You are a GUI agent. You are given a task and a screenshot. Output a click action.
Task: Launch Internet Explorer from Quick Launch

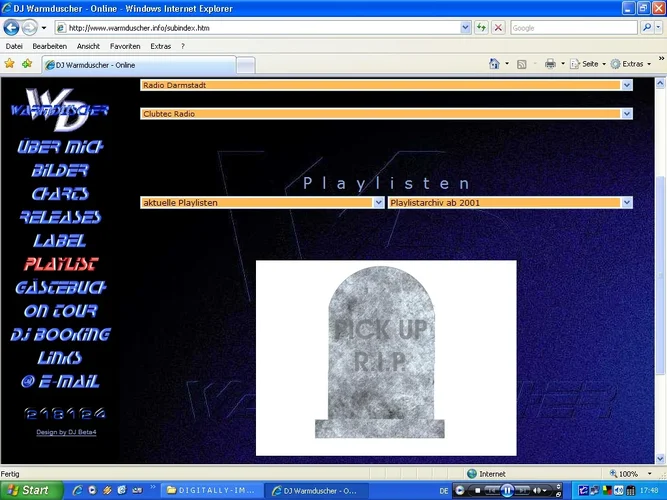pyautogui.click(x=77, y=491)
